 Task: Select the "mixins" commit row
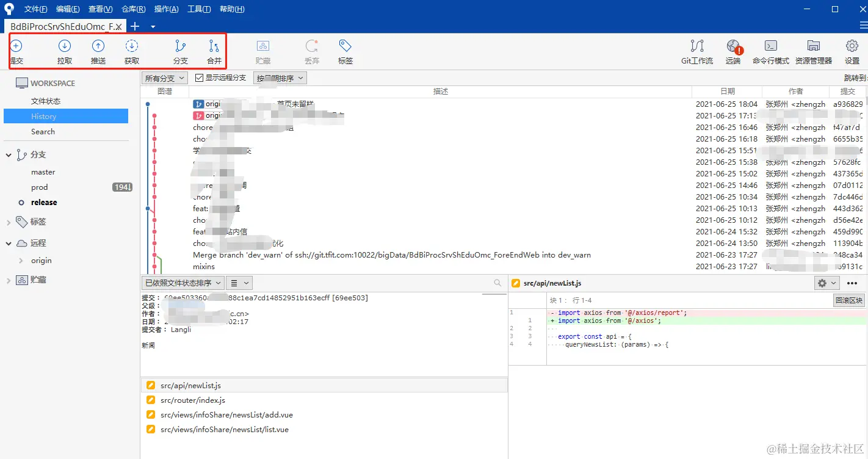[504, 267]
